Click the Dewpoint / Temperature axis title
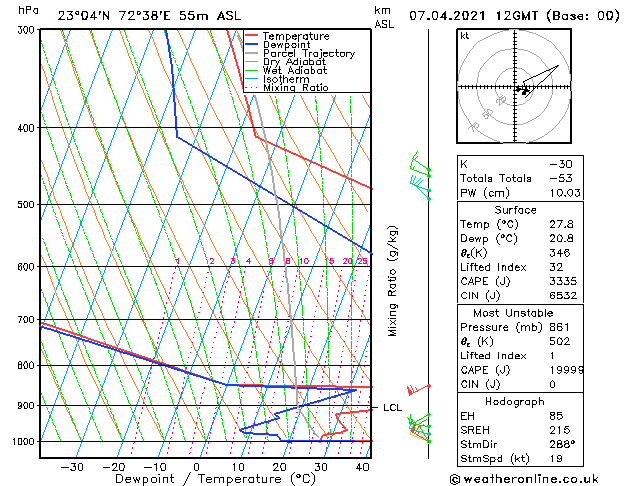This screenshot has height=486, width=629. click(204, 478)
